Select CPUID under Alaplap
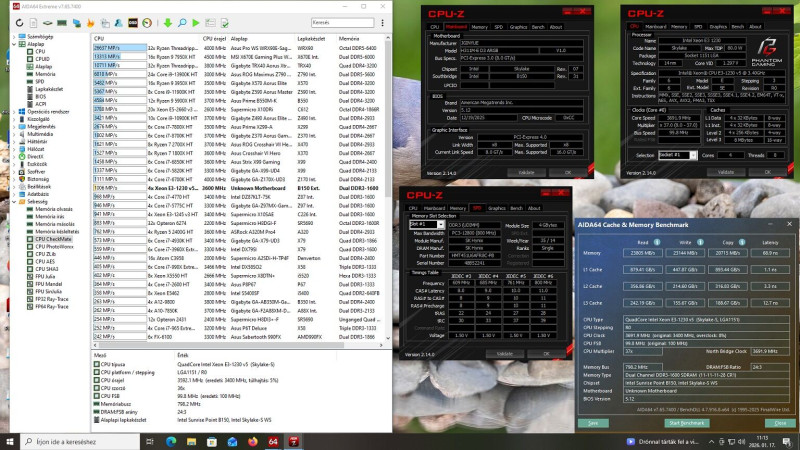 coord(42,59)
